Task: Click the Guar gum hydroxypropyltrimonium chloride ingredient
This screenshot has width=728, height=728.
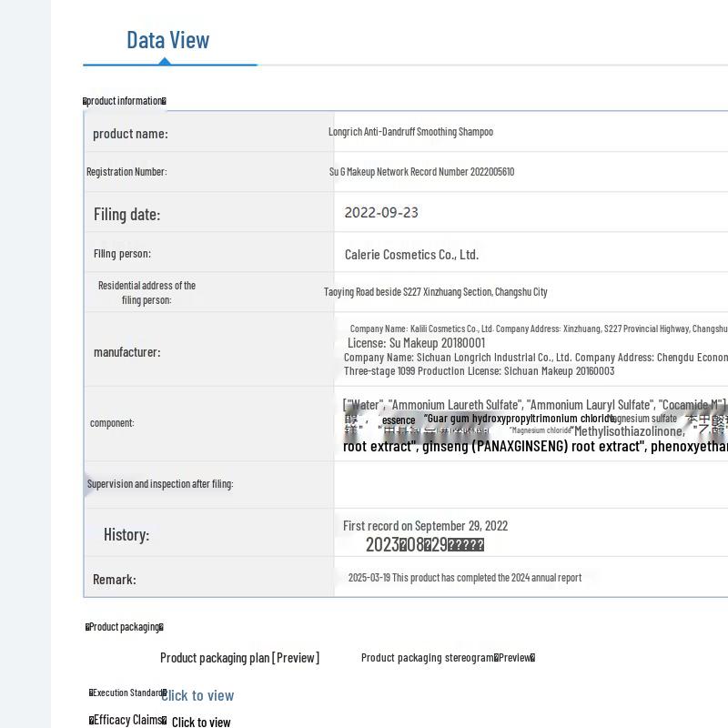Action: tap(519, 419)
